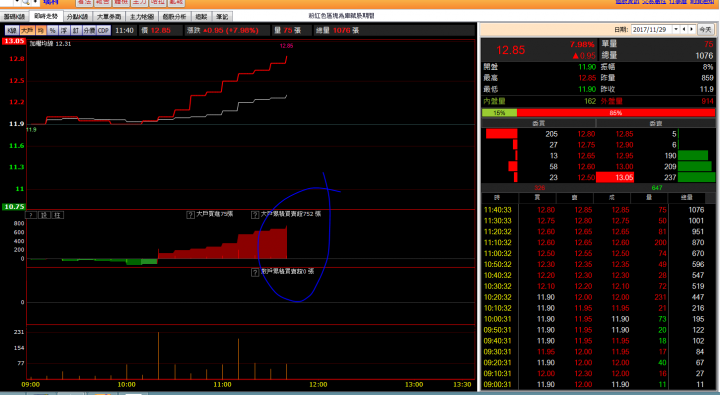Click the first orange button in top toolbar

pyautogui.click(x=84, y=2)
